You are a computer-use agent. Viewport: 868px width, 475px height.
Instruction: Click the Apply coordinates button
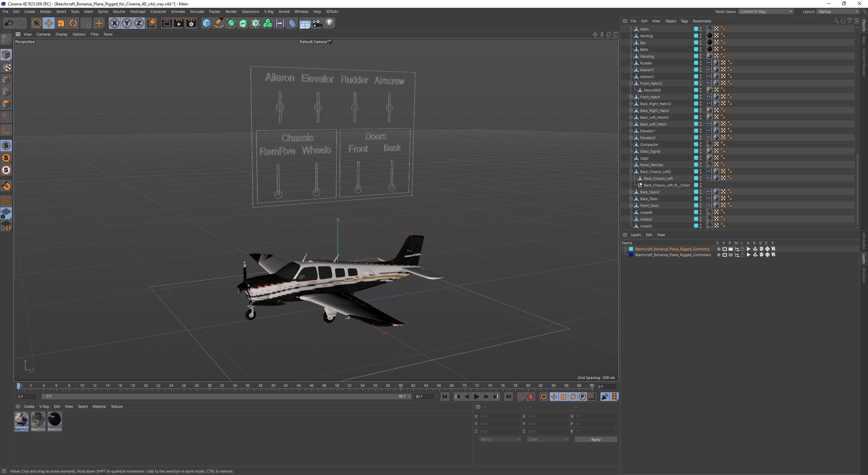[x=596, y=439]
